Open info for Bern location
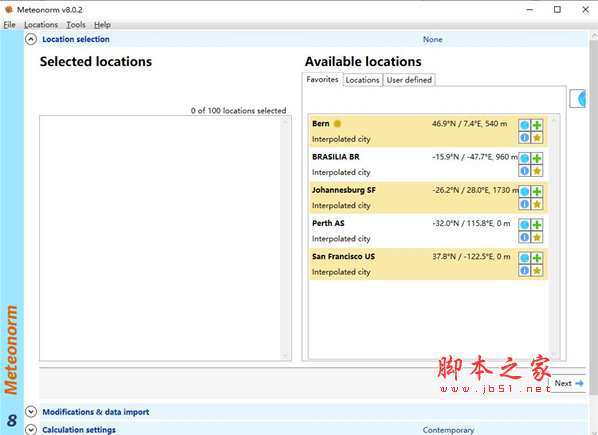The width and height of the screenshot is (598, 435). (x=524, y=138)
